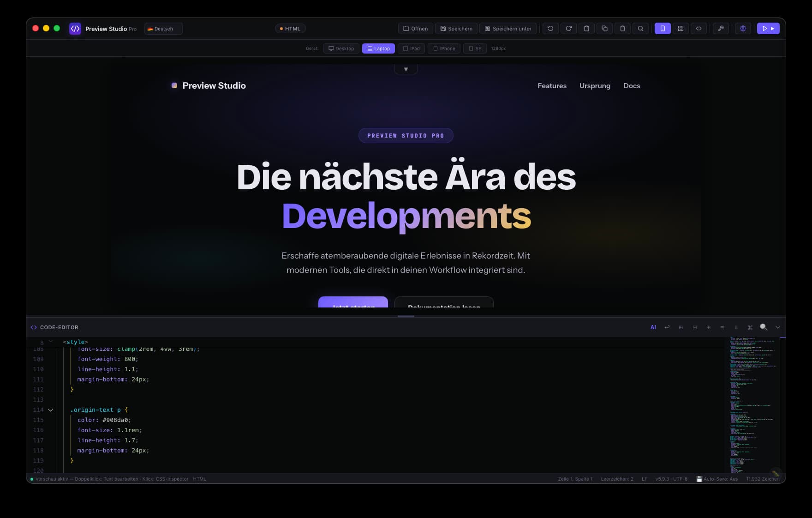Fold the style tag at line 8

click(51, 341)
